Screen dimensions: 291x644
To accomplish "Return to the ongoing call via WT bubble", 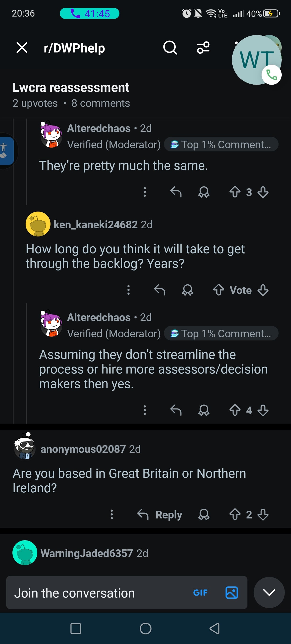I will pyautogui.click(x=257, y=60).
